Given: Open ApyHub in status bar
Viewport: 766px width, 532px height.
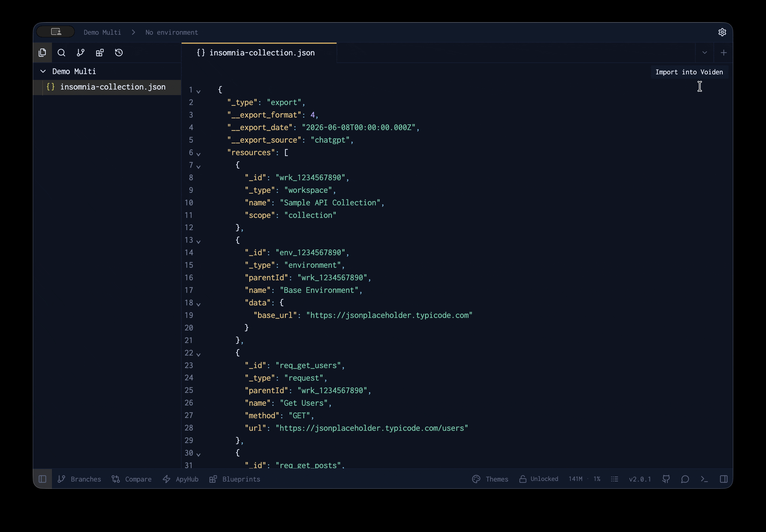Looking at the screenshot, I should pyautogui.click(x=180, y=479).
